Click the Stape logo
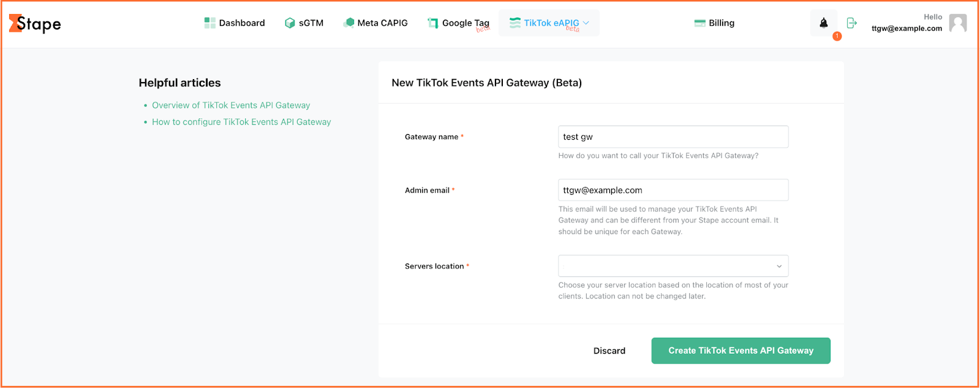Screen dimensions: 980x388 [35, 23]
